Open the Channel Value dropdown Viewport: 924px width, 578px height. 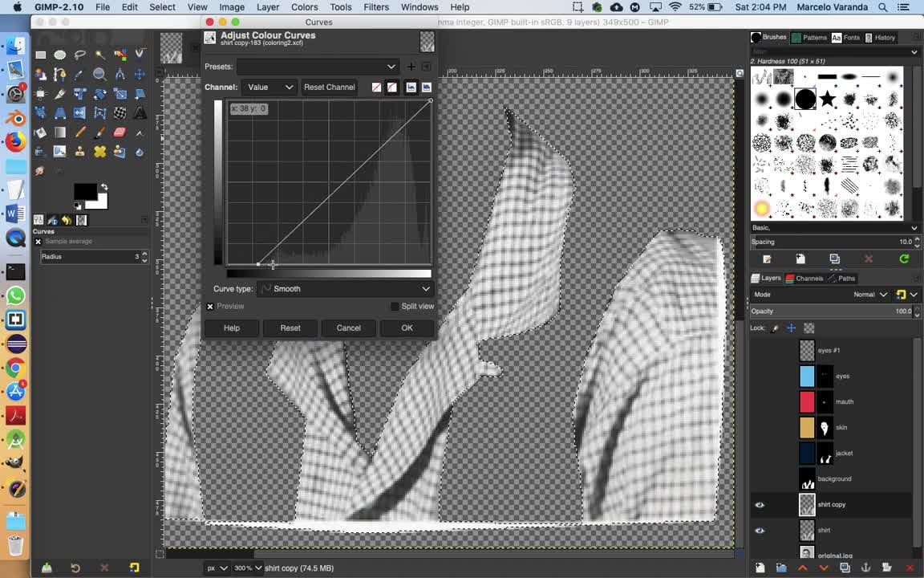[x=269, y=88]
